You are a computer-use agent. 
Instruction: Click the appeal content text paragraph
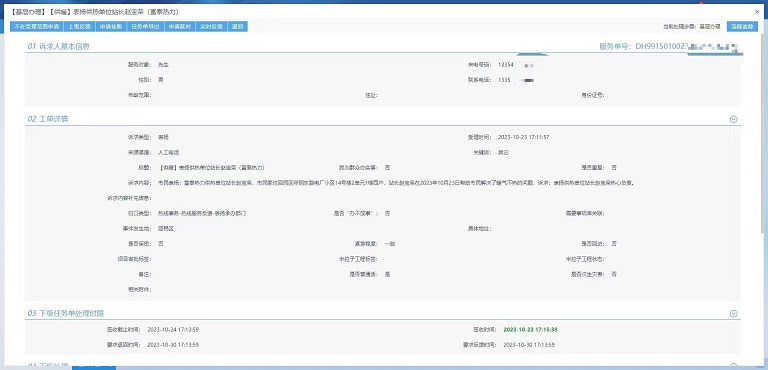click(396, 183)
